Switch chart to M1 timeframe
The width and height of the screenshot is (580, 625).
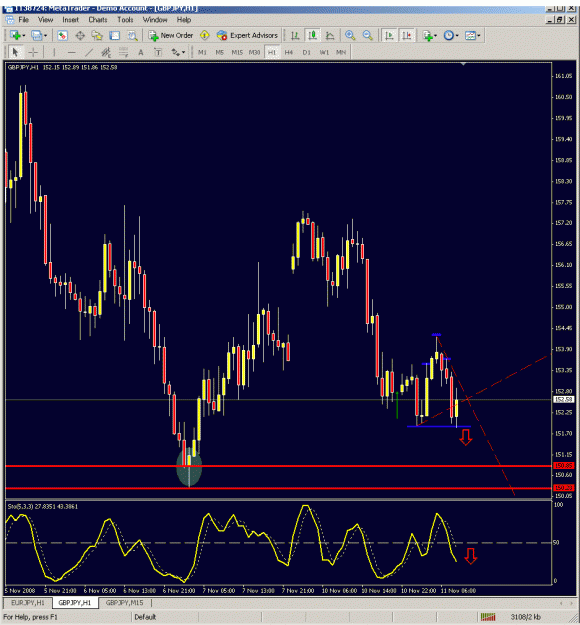point(203,52)
